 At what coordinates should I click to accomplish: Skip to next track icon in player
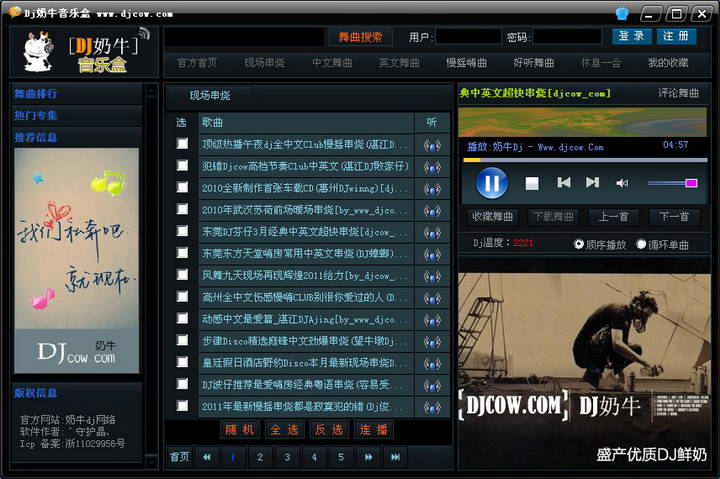592,183
